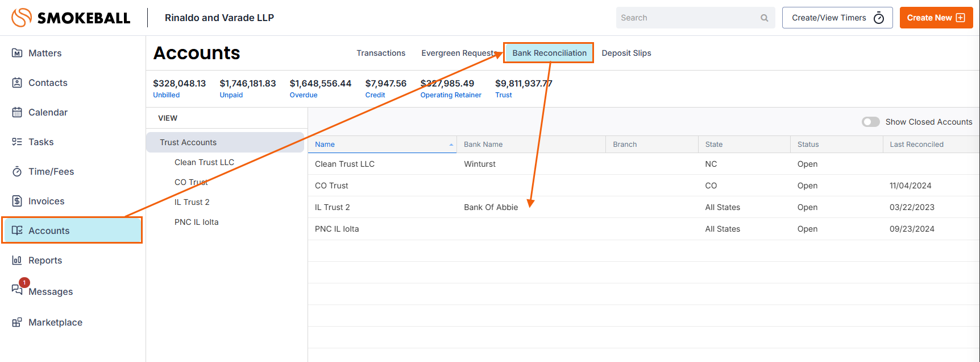This screenshot has width=980, height=362.
Task: Open the Evergreen Requests tab
Action: (x=459, y=53)
